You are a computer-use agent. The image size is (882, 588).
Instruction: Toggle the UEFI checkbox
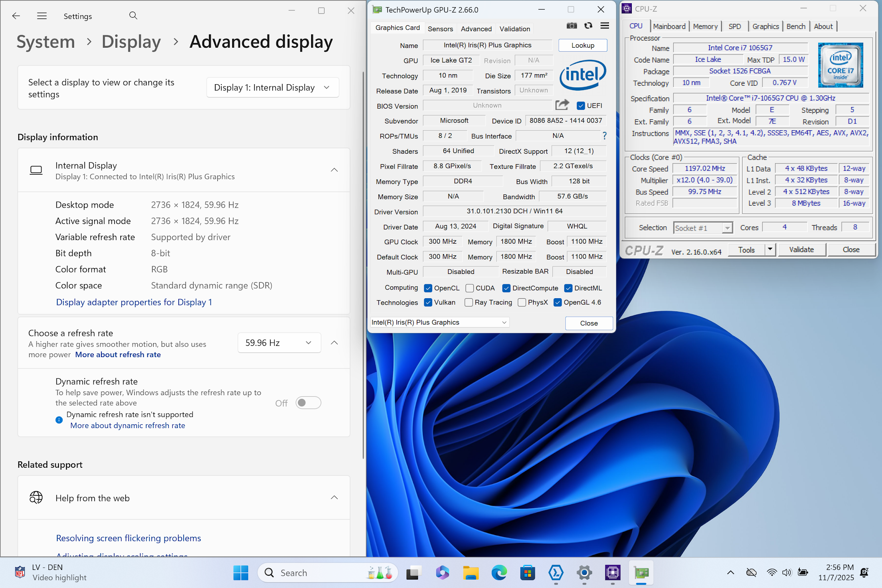[x=581, y=106]
